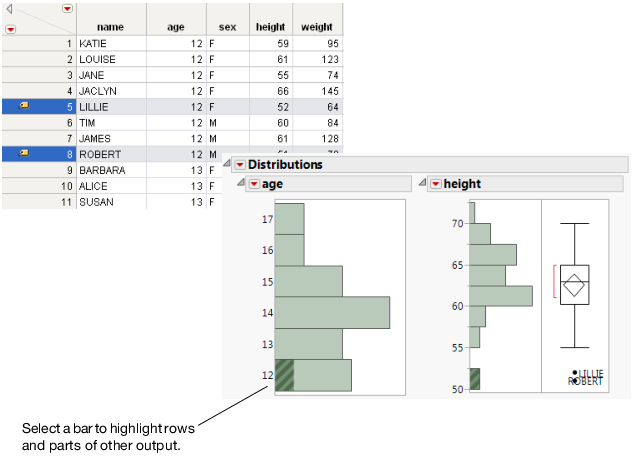Click the columns red triangle menu icon
The image size is (634, 462).
(x=67, y=8)
